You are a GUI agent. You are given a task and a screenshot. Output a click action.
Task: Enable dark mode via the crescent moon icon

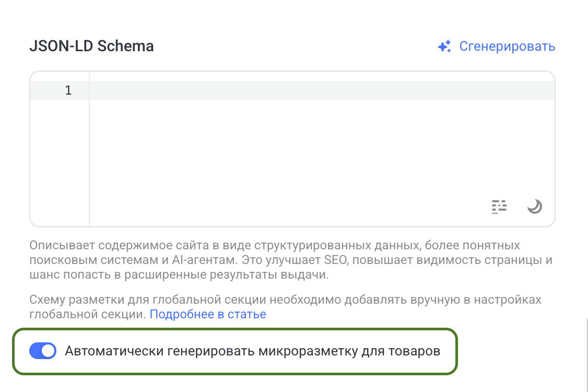[534, 206]
